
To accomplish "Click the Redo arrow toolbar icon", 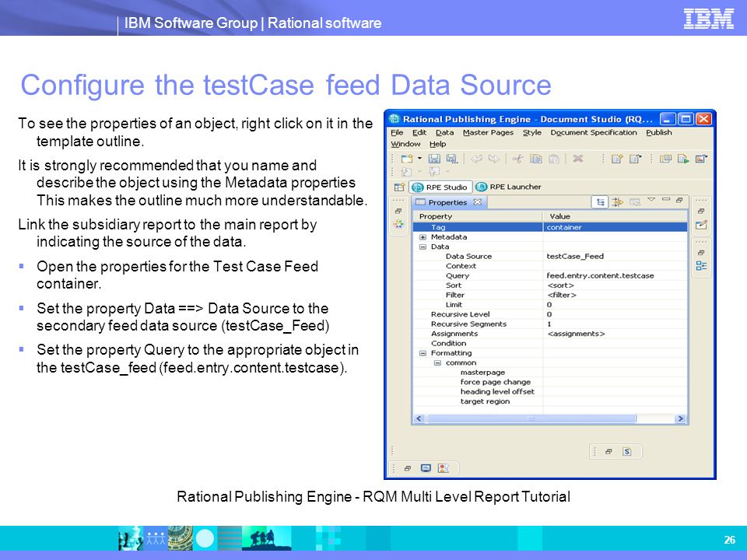I will click(x=493, y=159).
